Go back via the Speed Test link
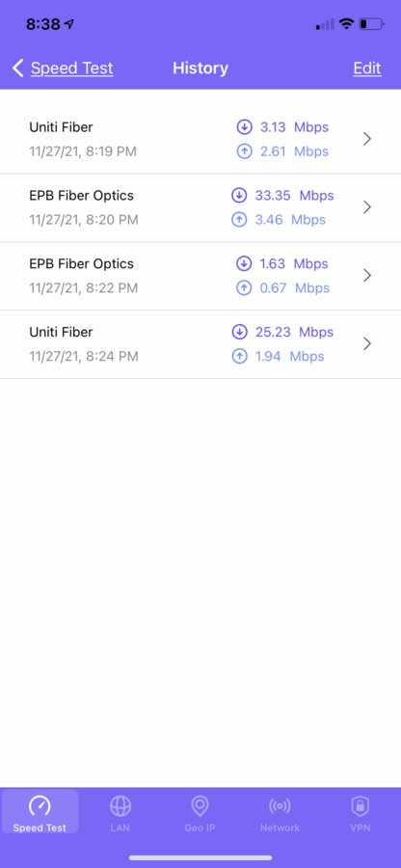The height and width of the screenshot is (868, 401). coord(72,68)
